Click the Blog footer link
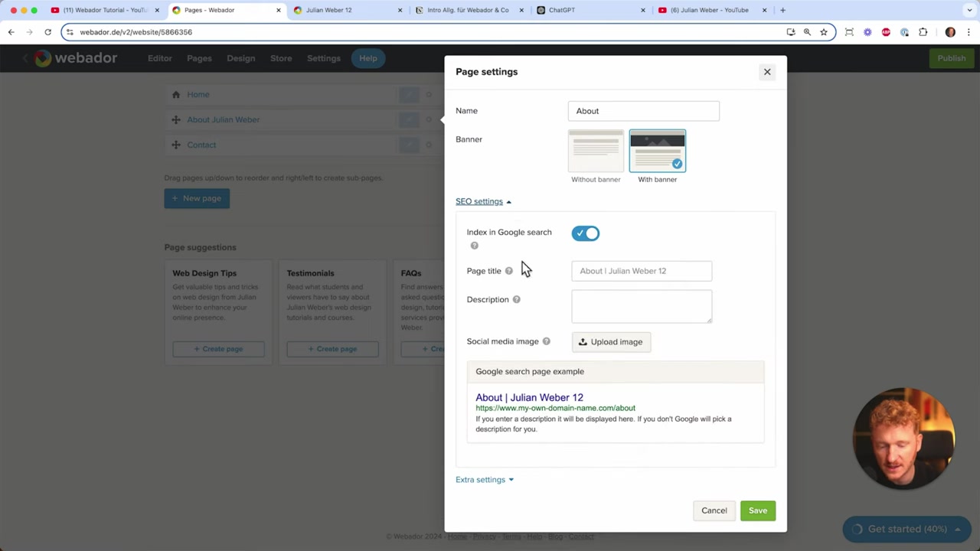This screenshot has height=551, width=980. [x=555, y=536]
